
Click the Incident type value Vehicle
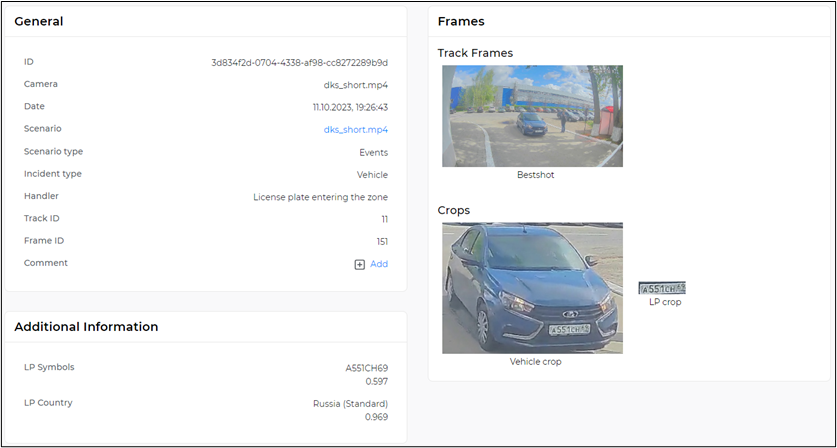pyautogui.click(x=372, y=175)
